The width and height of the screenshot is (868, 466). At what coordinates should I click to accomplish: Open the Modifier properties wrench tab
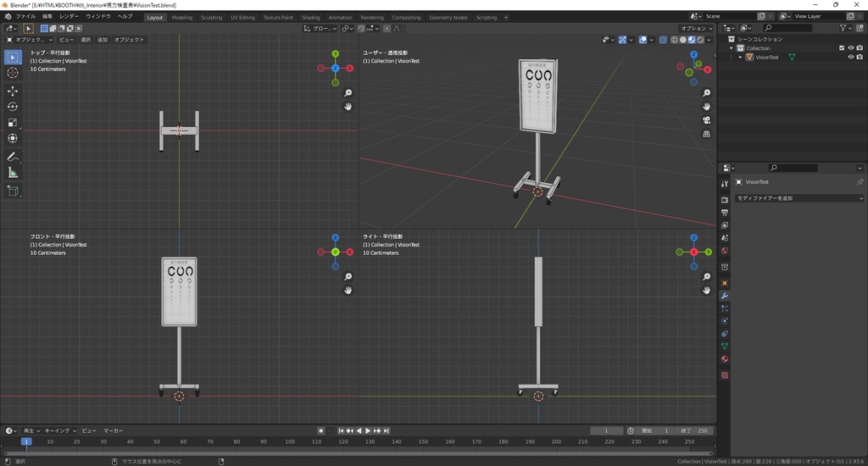(x=725, y=295)
